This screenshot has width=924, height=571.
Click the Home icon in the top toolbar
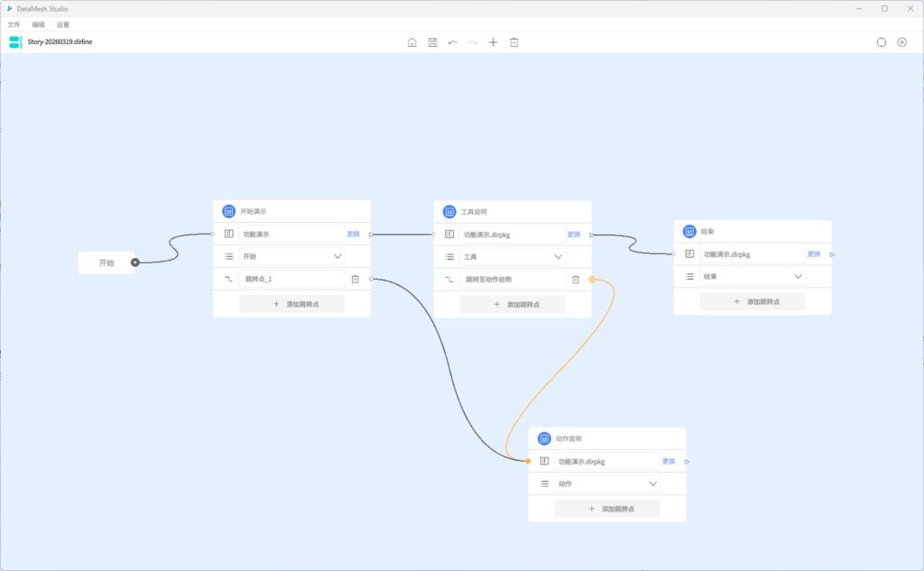tap(412, 42)
